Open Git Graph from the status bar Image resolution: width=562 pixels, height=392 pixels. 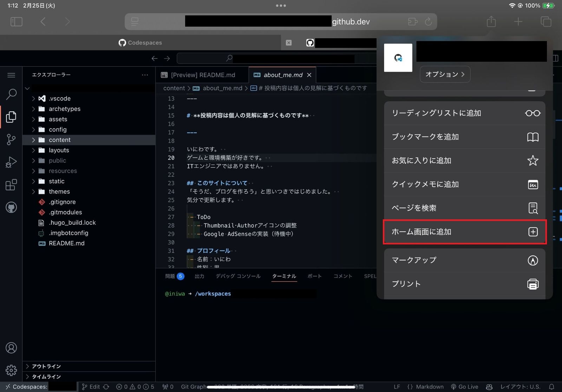[x=194, y=386]
